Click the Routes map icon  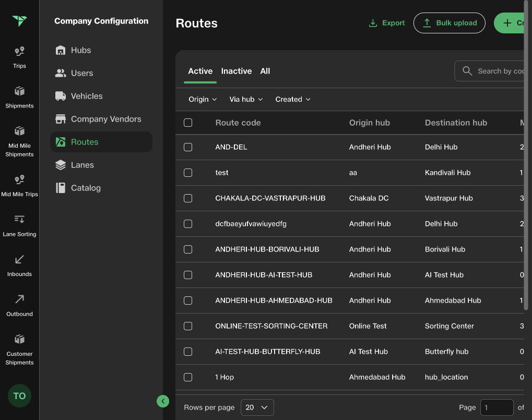[61, 142]
